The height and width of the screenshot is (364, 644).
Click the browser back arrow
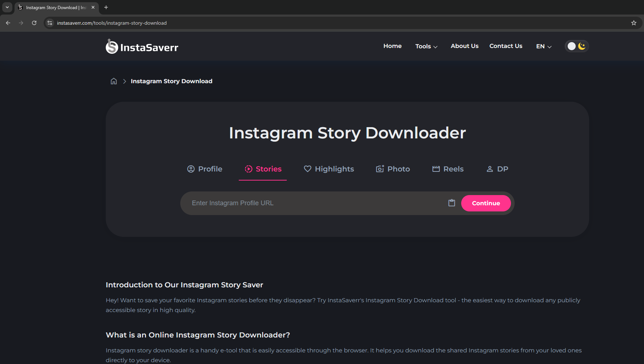(x=8, y=23)
